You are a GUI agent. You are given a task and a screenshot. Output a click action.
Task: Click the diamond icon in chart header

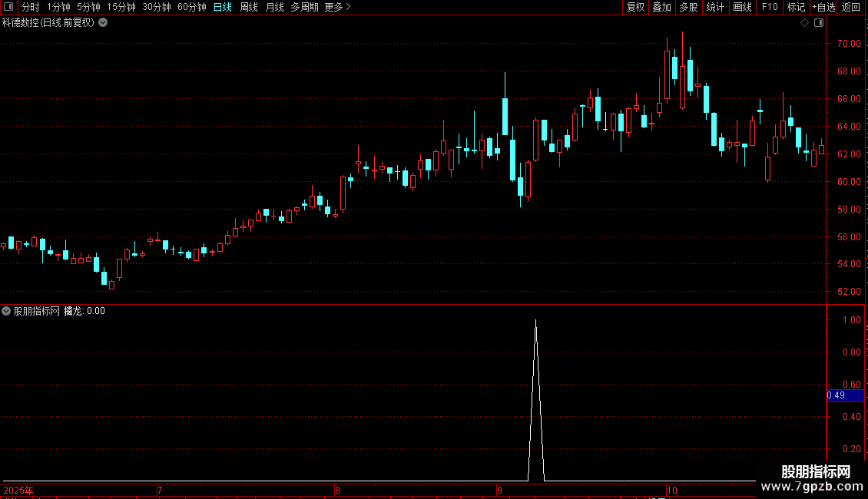click(x=804, y=23)
